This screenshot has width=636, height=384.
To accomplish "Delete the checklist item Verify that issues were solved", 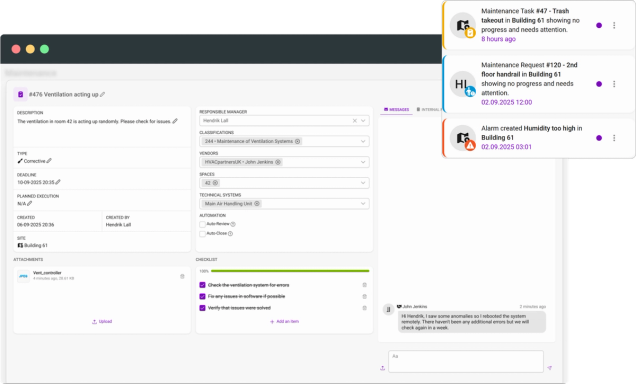I will (x=364, y=308).
